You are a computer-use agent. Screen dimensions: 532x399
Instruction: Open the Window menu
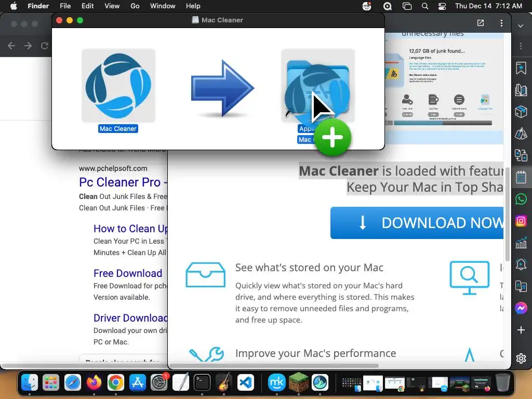(x=163, y=6)
